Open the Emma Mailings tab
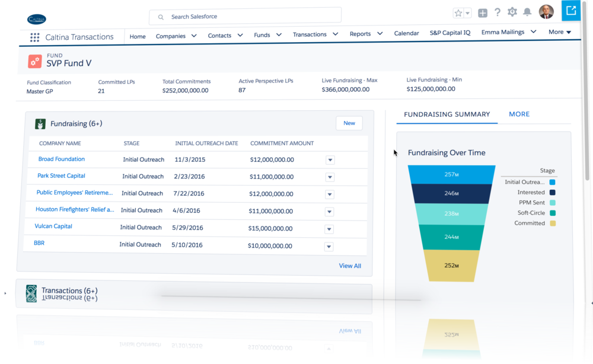 [503, 32]
